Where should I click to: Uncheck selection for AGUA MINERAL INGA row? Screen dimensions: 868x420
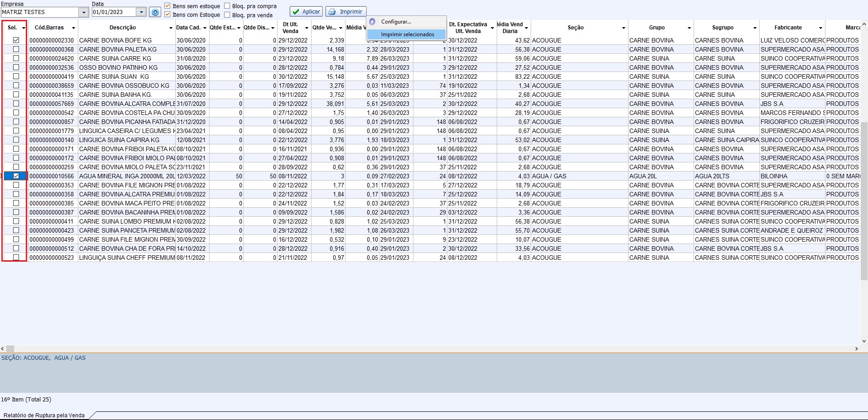(16, 176)
